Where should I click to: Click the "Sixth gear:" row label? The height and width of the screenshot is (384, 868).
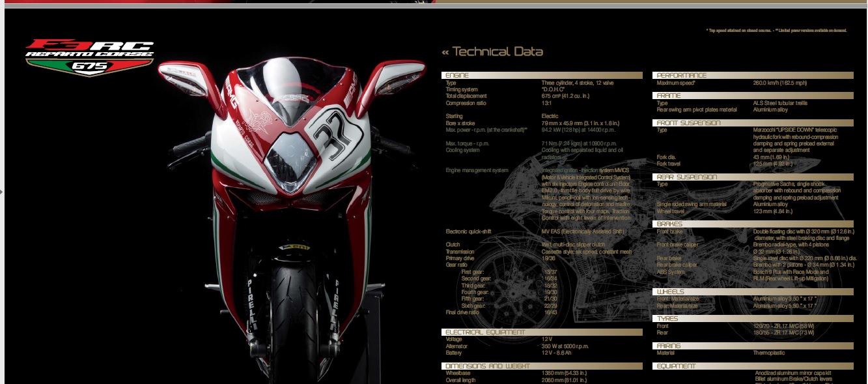(x=474, y=306)
